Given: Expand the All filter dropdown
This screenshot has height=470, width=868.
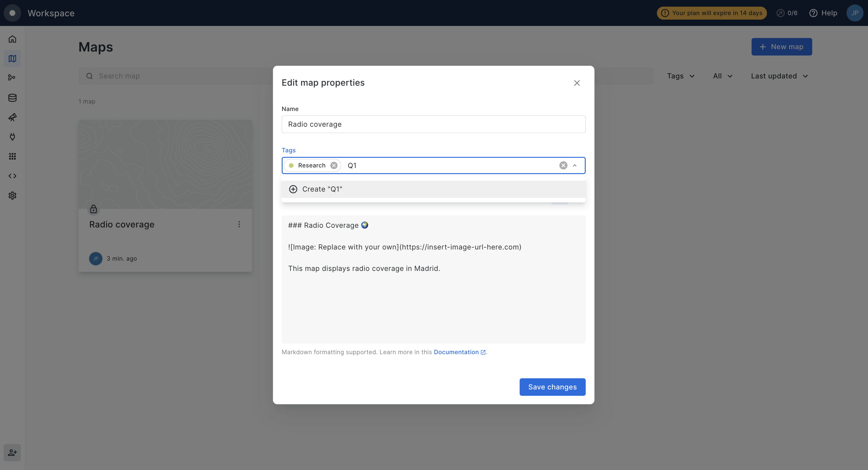Looking at the screenshot, I should click(x=722, y=76).
